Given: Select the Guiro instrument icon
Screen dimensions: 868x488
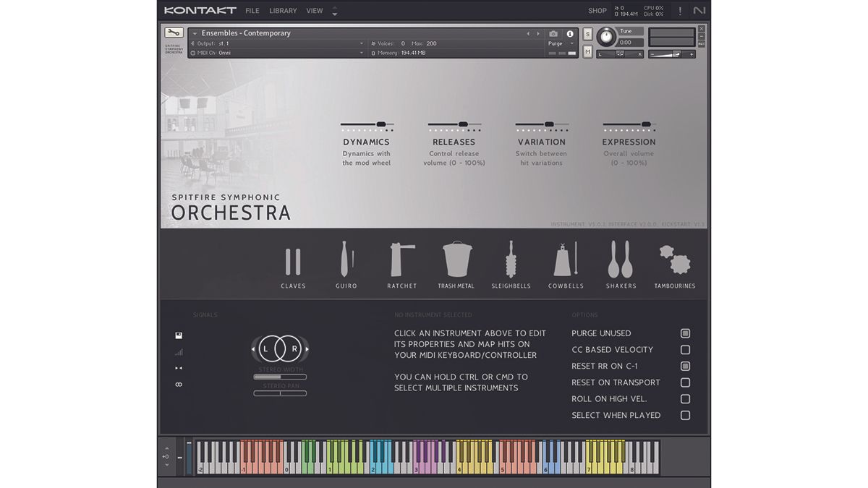Looking at the screenshot, I should pyautogui.click(x=347, y=259).
